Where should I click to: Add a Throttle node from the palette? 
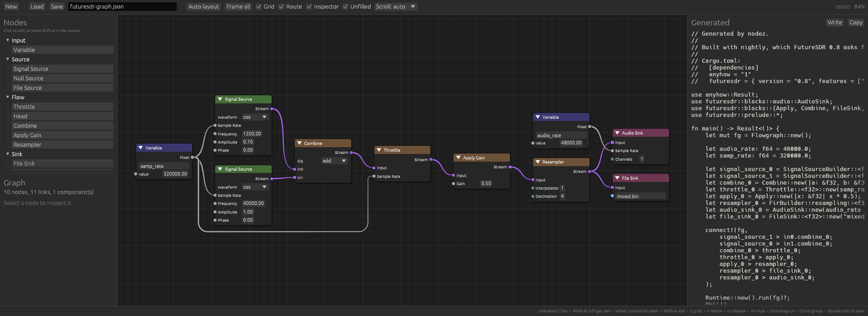pyautogui.click(x=62, y=107)
